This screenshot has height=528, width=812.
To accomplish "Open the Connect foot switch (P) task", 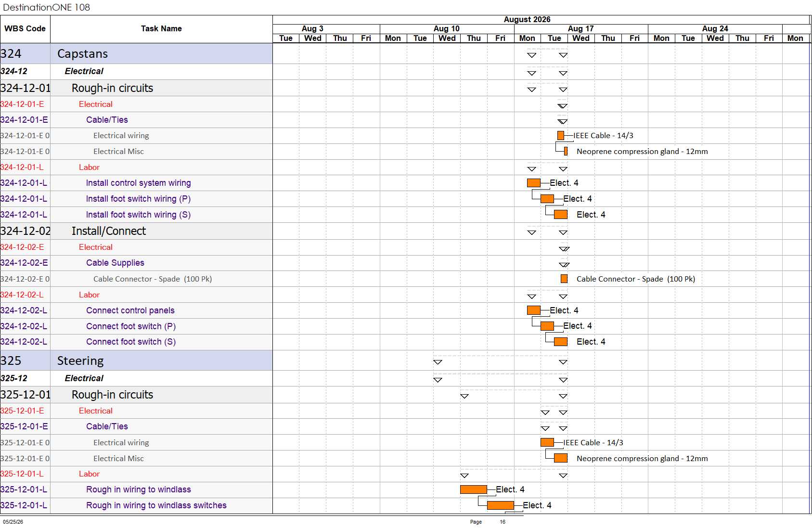I will point(131,326).
